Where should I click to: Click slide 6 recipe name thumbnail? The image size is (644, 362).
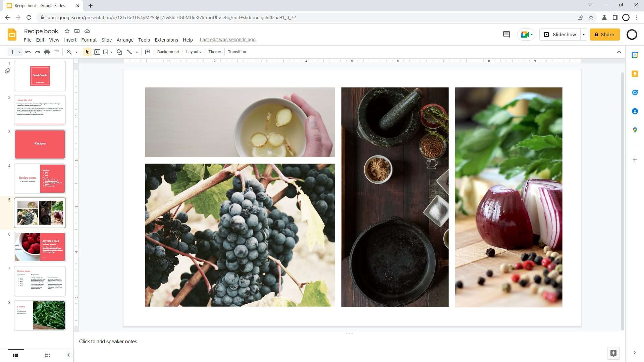(x=40, y=246)
